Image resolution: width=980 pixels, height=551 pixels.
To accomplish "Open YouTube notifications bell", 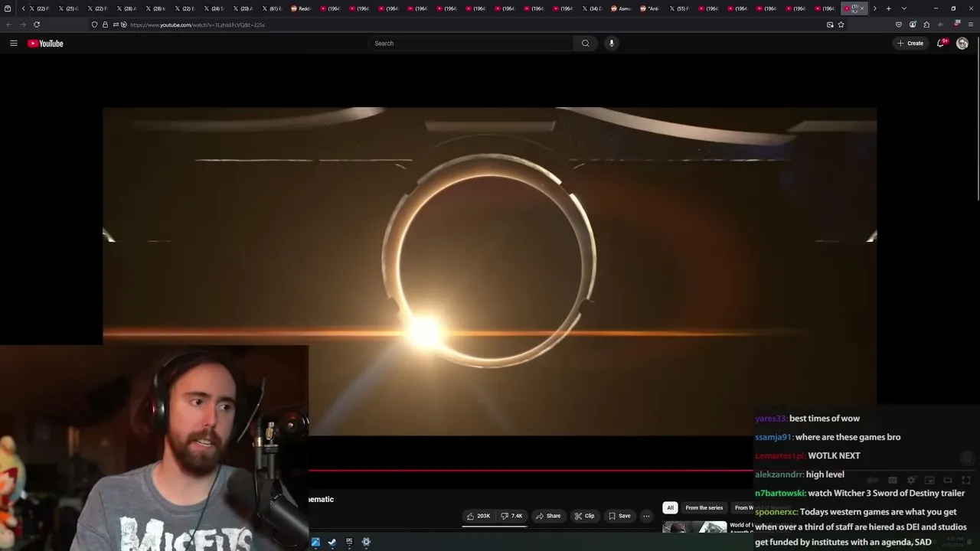I will (x=941, y=44).
